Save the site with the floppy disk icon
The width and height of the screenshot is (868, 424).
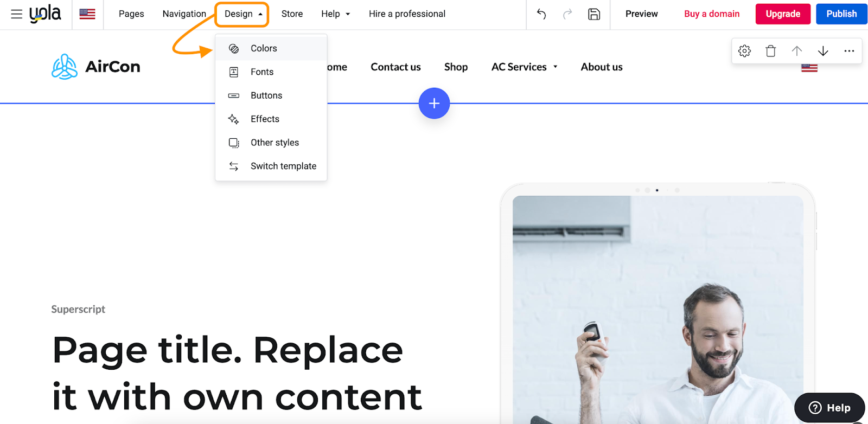594,14
